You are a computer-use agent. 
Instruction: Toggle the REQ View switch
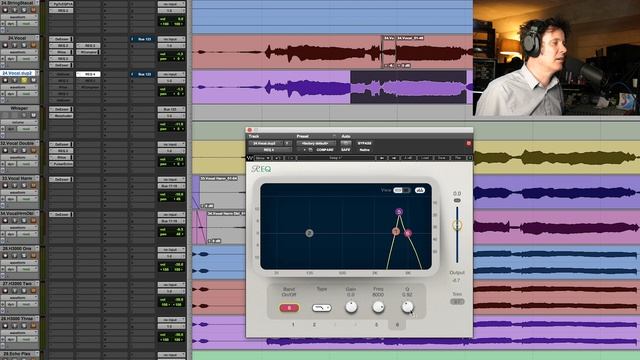click(401, 190)
